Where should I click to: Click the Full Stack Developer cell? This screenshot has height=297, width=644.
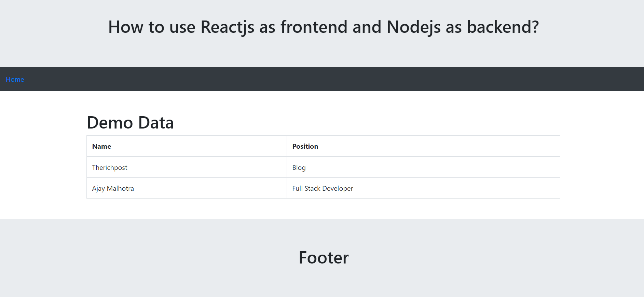[x=323, y=188]
